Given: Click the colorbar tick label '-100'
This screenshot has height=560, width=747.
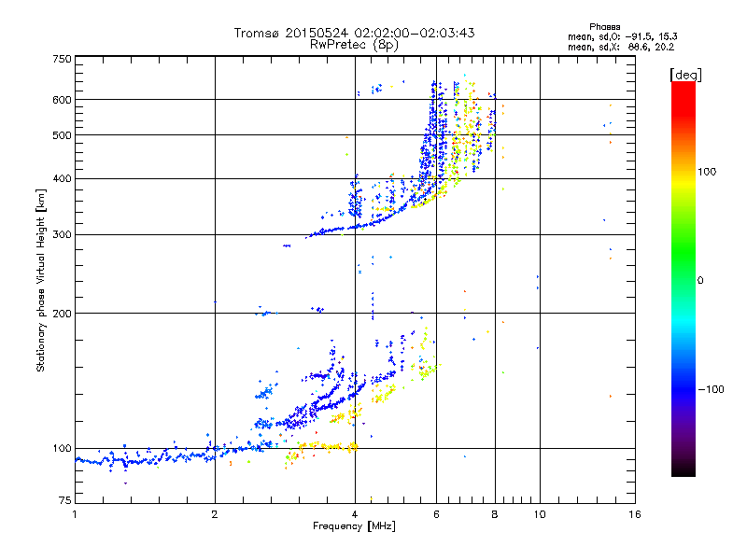Looking at the screenshot, I should pyautogui.click(x=711, y=389).
